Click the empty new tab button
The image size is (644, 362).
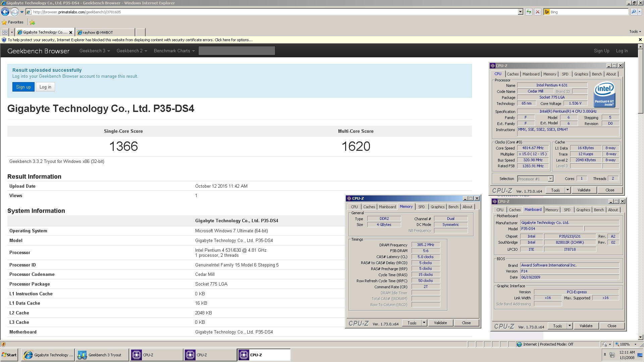click(141, 32)
